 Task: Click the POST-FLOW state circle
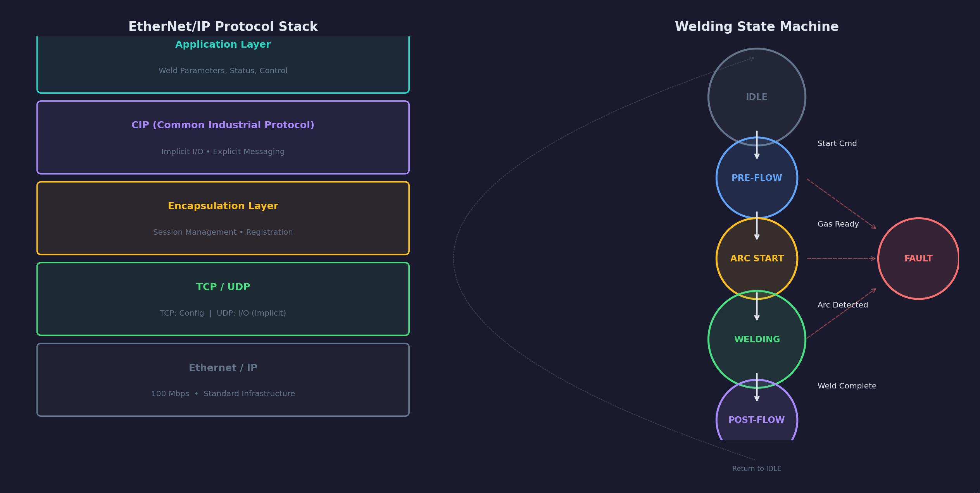click(x=756, y=420)
